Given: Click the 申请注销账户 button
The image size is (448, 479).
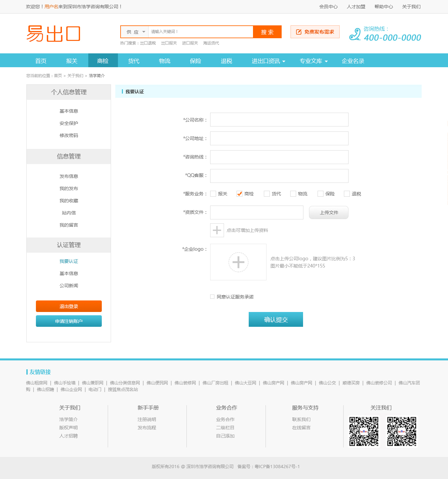Looking at the screenshot, I should tap(69, 321).
